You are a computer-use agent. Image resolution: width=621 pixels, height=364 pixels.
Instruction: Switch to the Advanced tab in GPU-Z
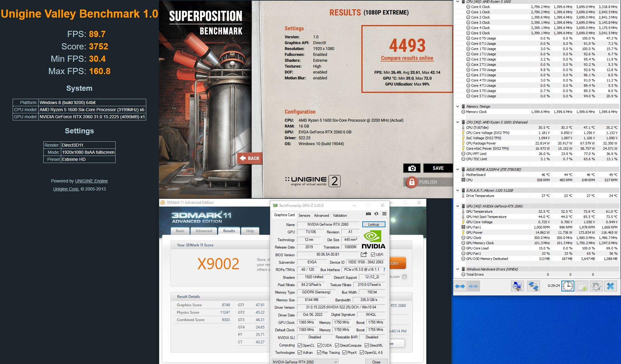click(321, 215)
